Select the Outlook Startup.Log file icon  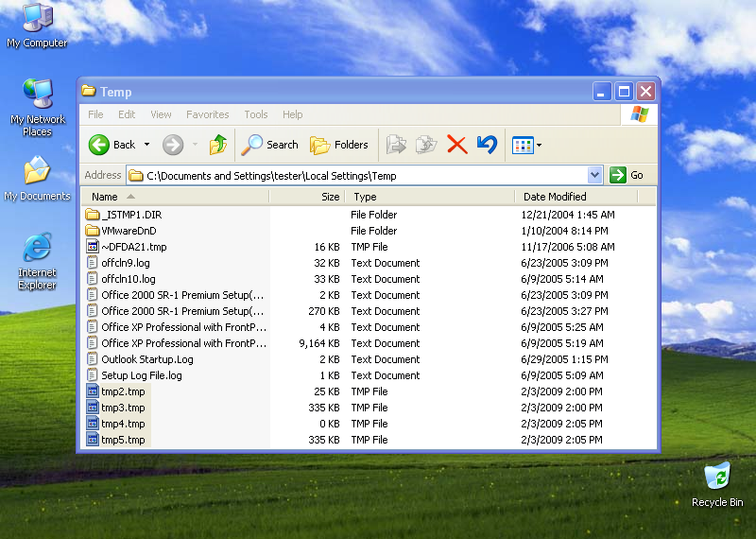point(92,359)
